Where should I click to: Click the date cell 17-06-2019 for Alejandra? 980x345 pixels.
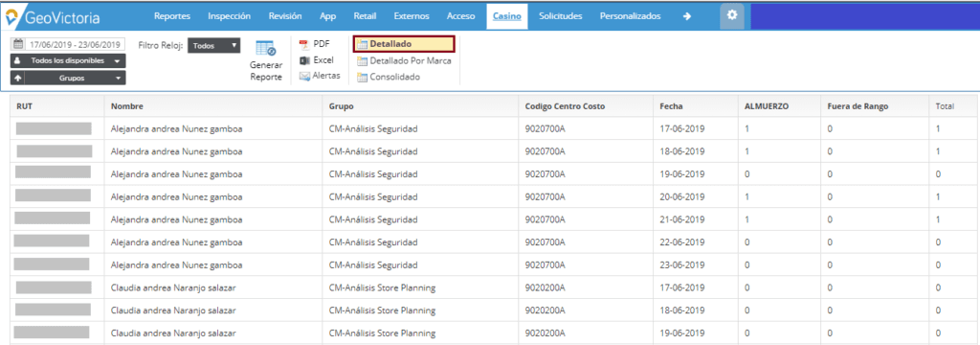682,129
